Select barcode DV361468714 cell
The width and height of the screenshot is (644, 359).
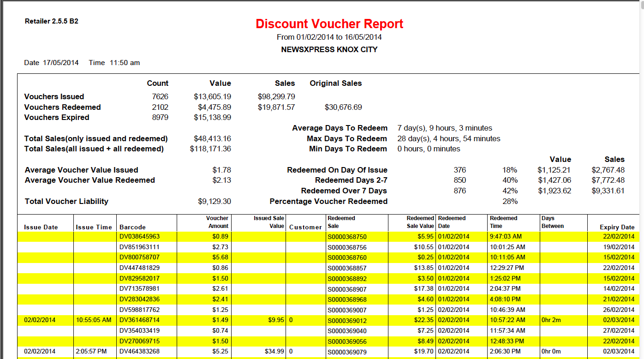(139, 320)
